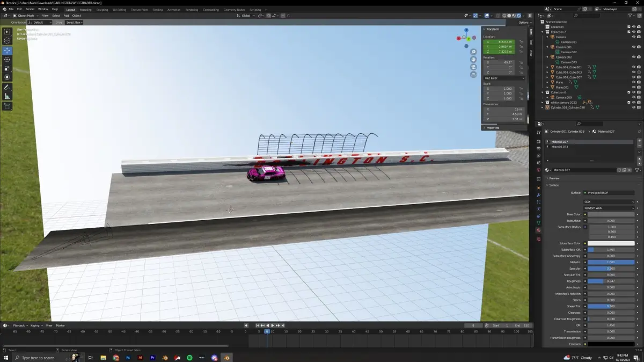644x362 pixels.
Task: Expand Cube.001_Cube.001 in outliner
Action: tap(547, 67)
